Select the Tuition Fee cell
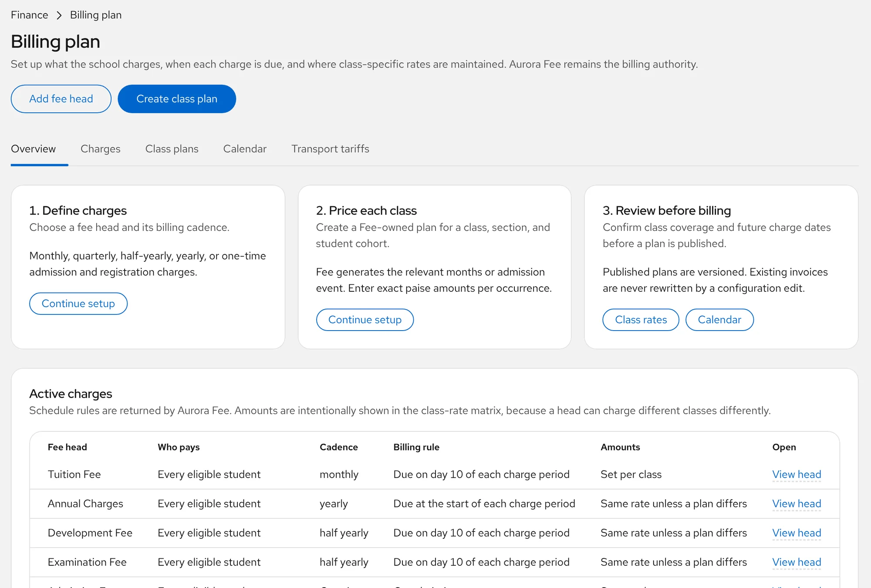The height and width of the screenshot is (588, 871). tap(74, 474)
